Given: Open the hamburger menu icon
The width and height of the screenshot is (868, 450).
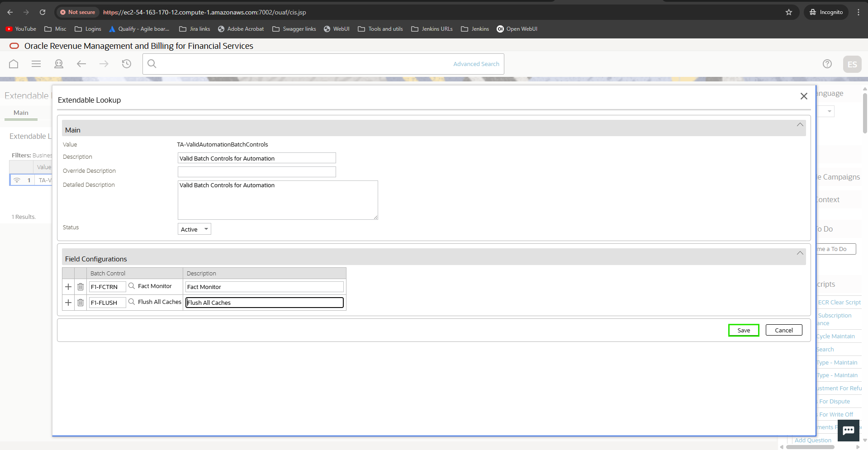Looking at the screenshot, I should (x=36, y=64).
